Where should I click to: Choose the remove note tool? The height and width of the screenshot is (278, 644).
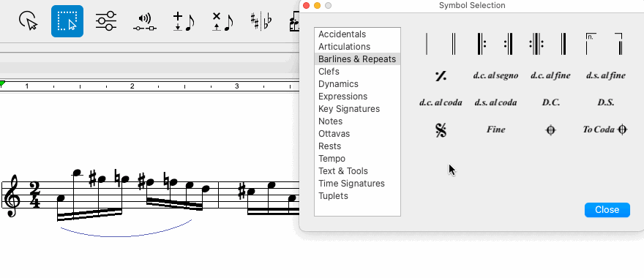point(222,21)
